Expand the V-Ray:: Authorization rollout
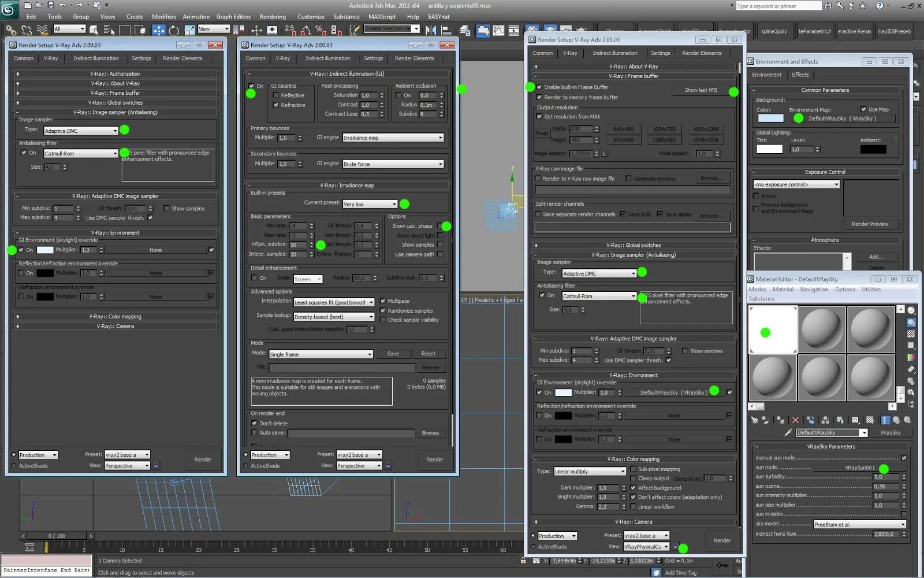The height and width of the screenshot is (578, 924). [x=115, y=74]
